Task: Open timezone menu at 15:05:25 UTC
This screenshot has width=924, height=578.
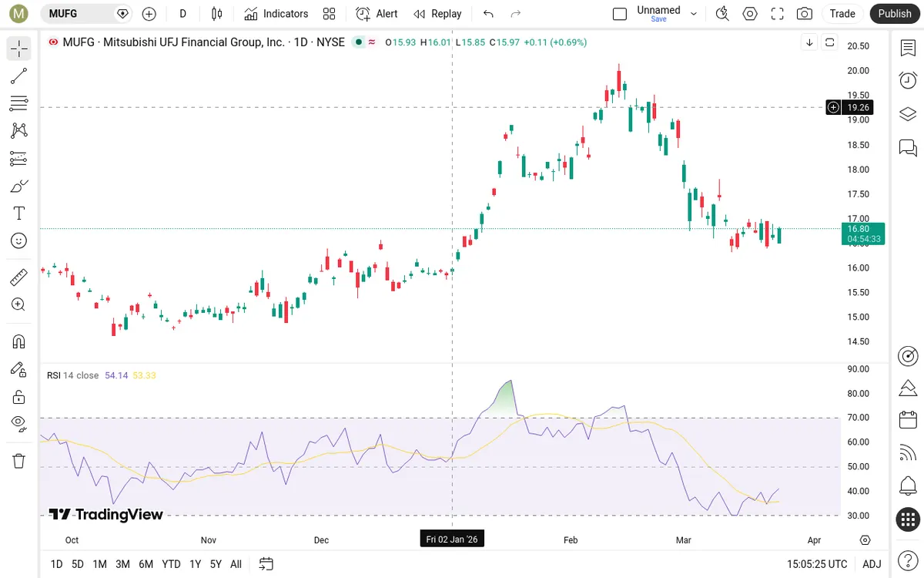Action: point(817,564)
